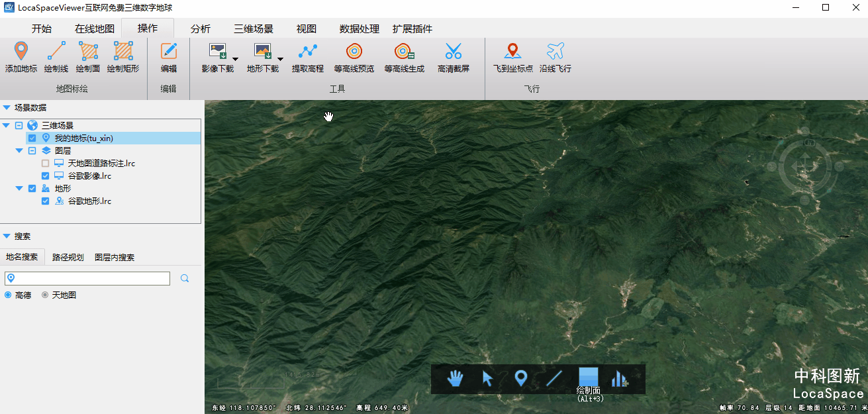The image size is (868, 414).
Task: Click the 飞到坐标点 fly-to-coordinate icon
Action: pyautogui.click(x=512, y=52)
